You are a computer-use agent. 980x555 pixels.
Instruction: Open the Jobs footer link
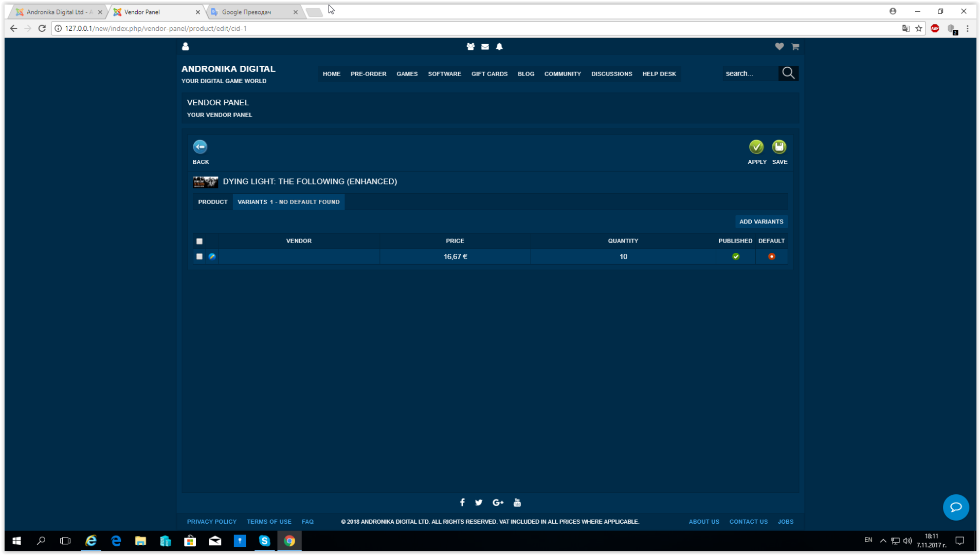(785, 522)
